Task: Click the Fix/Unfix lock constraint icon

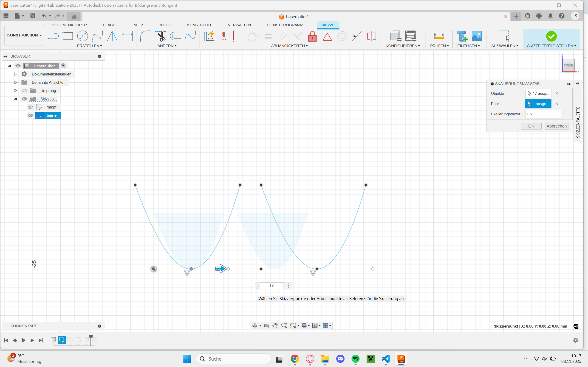Action: pos(312,36)
